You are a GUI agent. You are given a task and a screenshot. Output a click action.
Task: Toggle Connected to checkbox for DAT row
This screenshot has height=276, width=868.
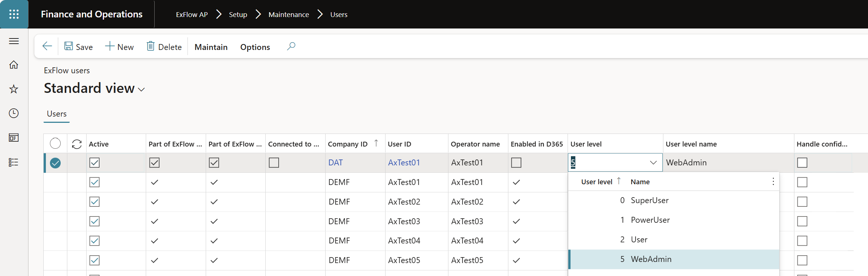point(274,163)
